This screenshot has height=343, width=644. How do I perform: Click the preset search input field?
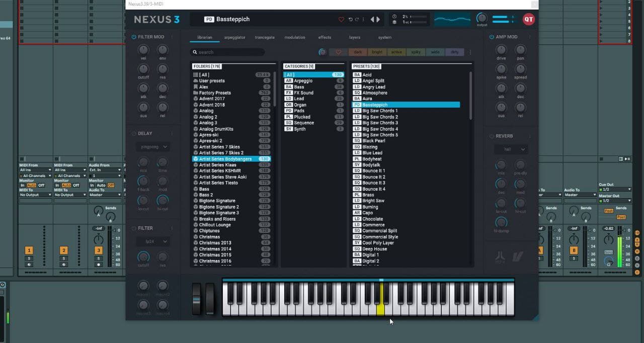pyautogui.click(x=227, y=52)
